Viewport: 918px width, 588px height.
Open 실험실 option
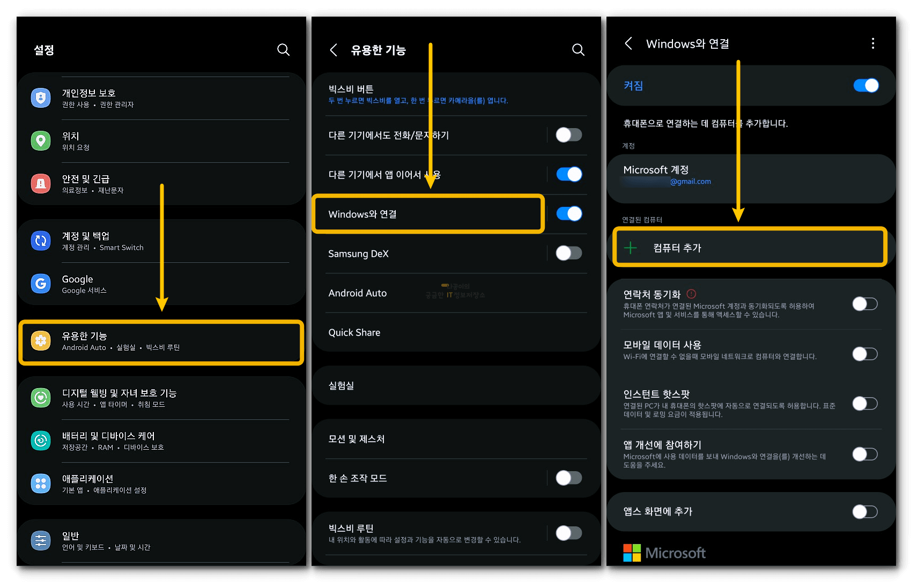(x=456, y=385)
